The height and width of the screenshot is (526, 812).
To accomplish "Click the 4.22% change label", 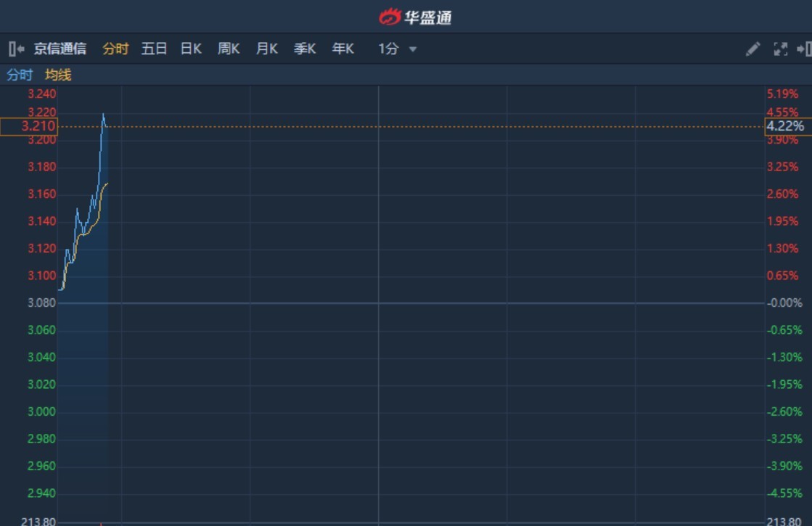I will 787,126.
